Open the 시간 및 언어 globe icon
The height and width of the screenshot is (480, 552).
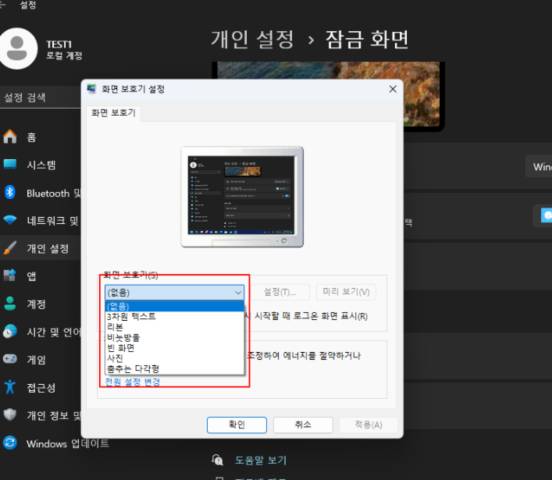10,331
